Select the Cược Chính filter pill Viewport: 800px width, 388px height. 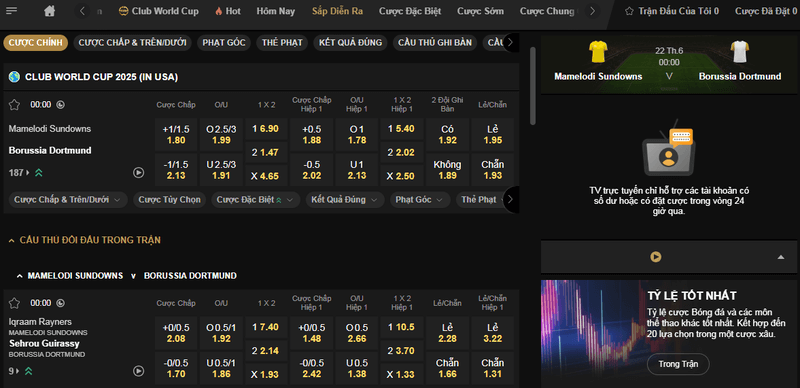coord(36,43)
